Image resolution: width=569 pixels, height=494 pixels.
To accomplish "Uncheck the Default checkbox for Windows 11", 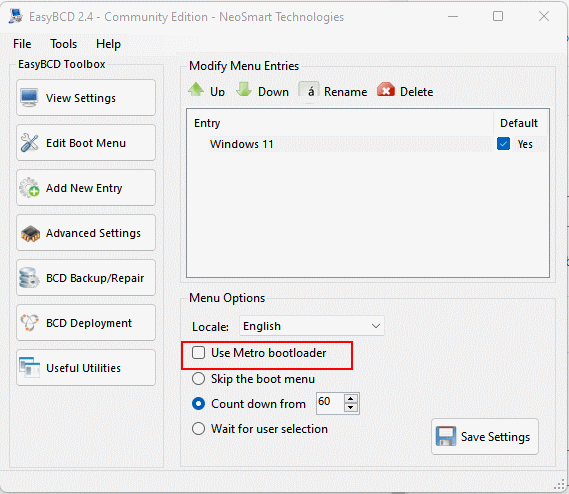I will [x=503, y=144].
